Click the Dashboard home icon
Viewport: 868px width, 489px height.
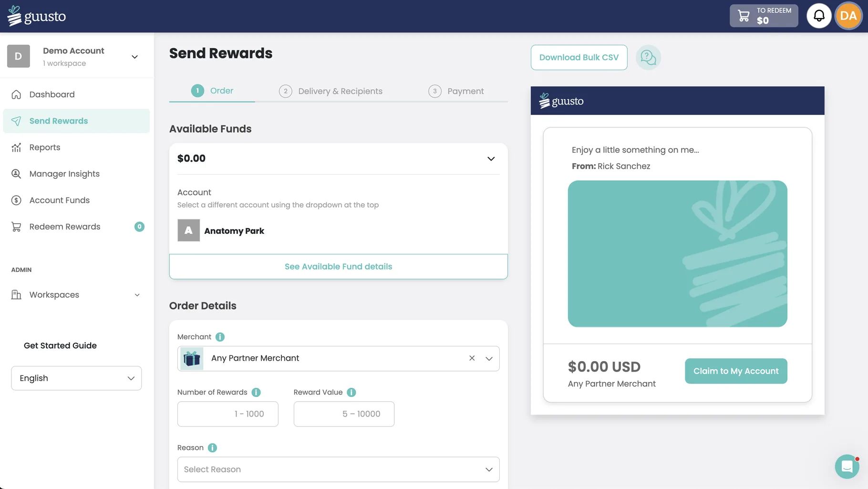(x=16, y=94)
